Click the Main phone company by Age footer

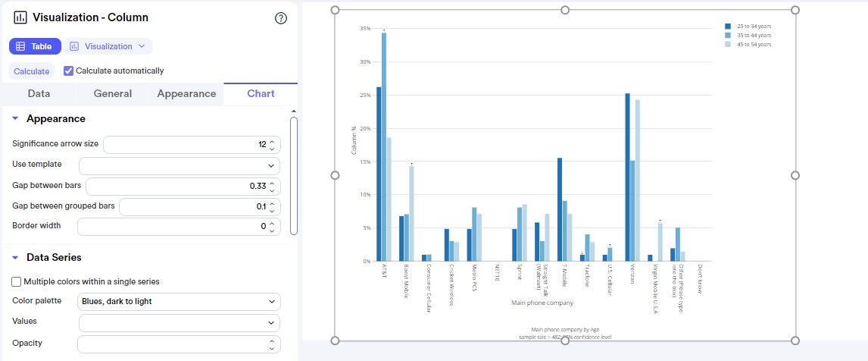[565, 329]
